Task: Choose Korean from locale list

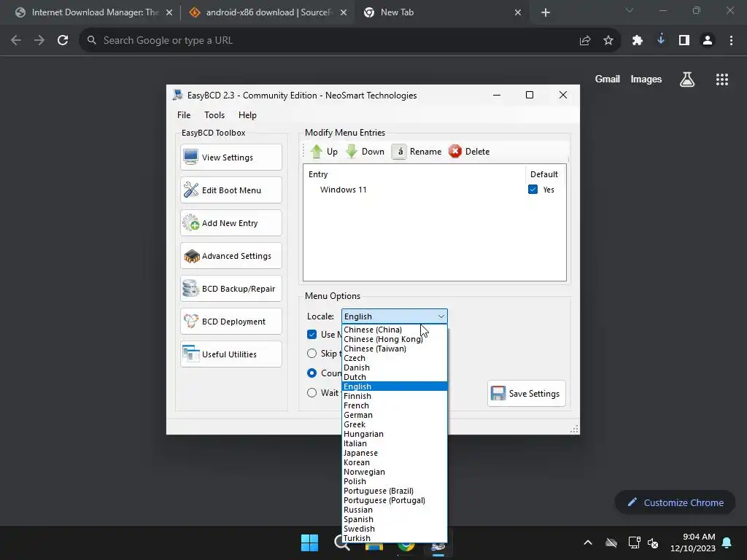Action: click(395, 462)
